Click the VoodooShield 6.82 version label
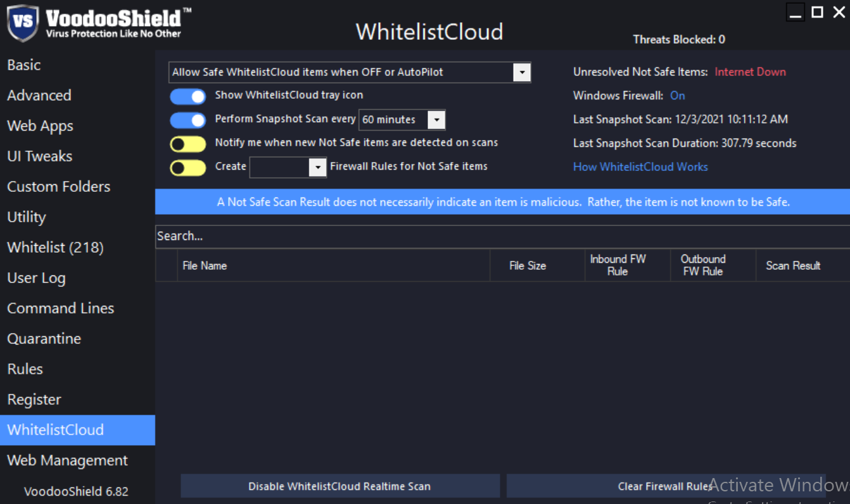This screenshot has height=504, width=850. [x=76, y=491]
